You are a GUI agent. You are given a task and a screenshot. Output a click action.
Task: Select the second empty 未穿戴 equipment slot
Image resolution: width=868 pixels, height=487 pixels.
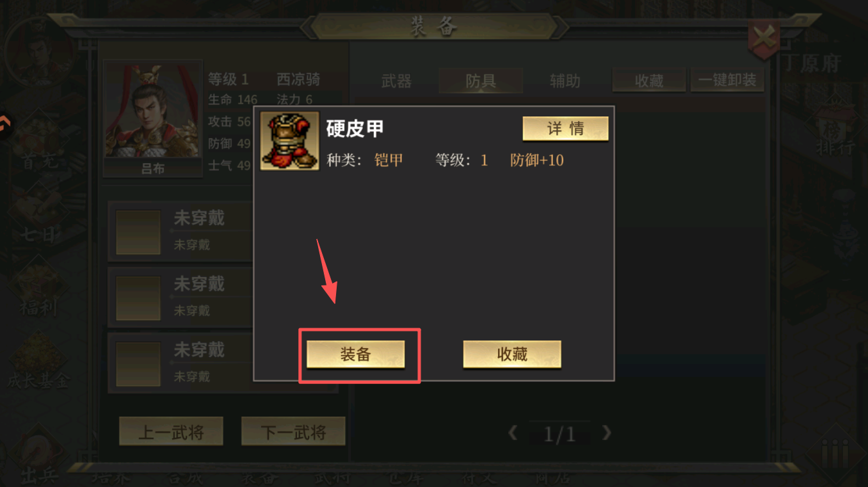pyautogui.click(x=180, y=297)
